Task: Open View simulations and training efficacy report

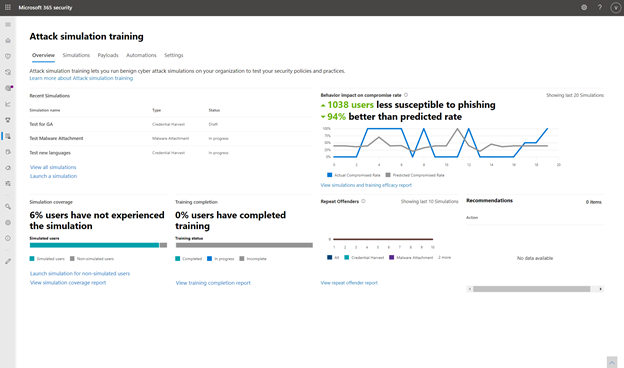Action: [x=366, y=185]
